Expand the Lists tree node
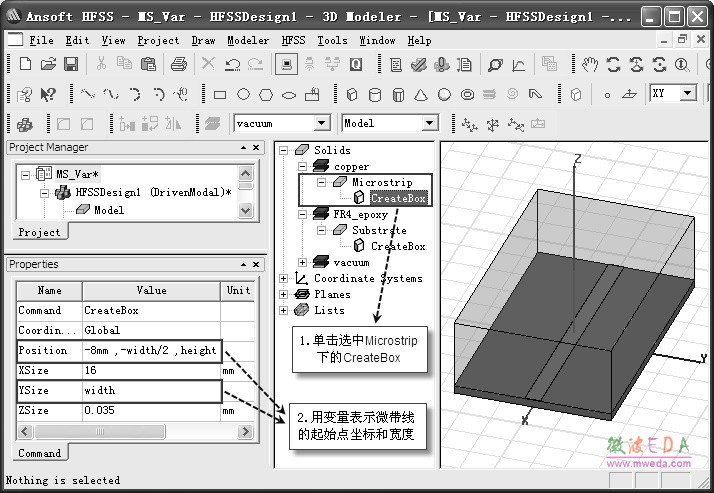The width and height of the screenshot is (714, 493). coord(283,310)
